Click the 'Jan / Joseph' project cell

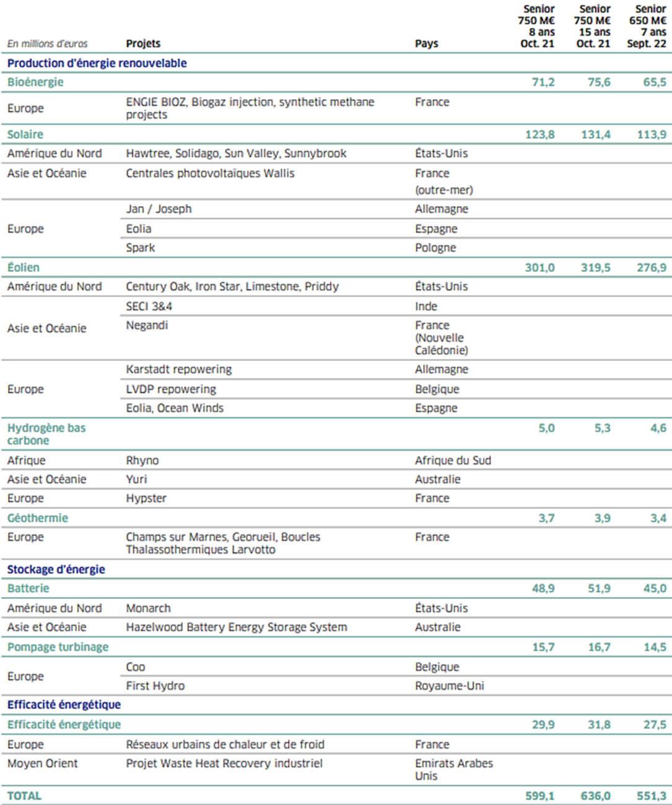pyautogui.click(x=159, y=209)
